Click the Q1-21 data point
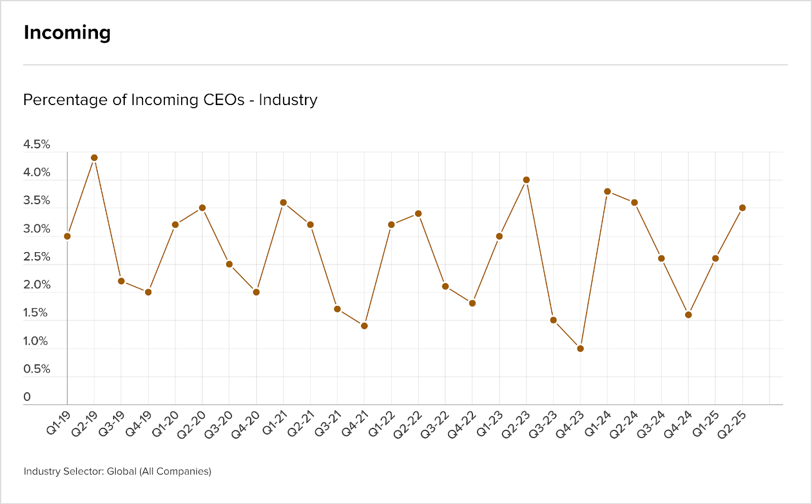 click(x=284, y=203)
